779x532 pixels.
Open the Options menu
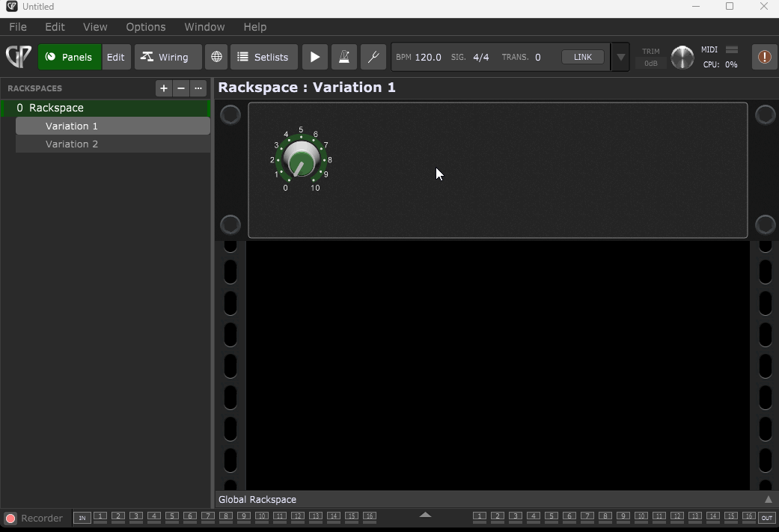[x=145, y=27]
